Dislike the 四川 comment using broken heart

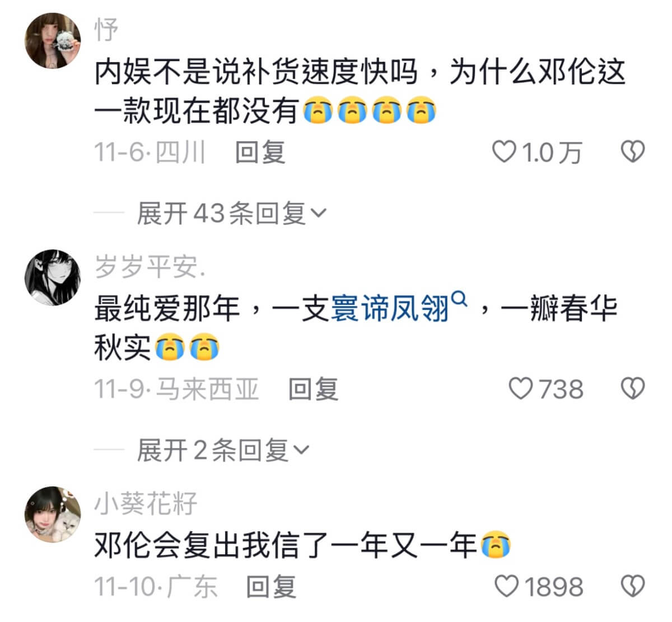pos(633,152)
